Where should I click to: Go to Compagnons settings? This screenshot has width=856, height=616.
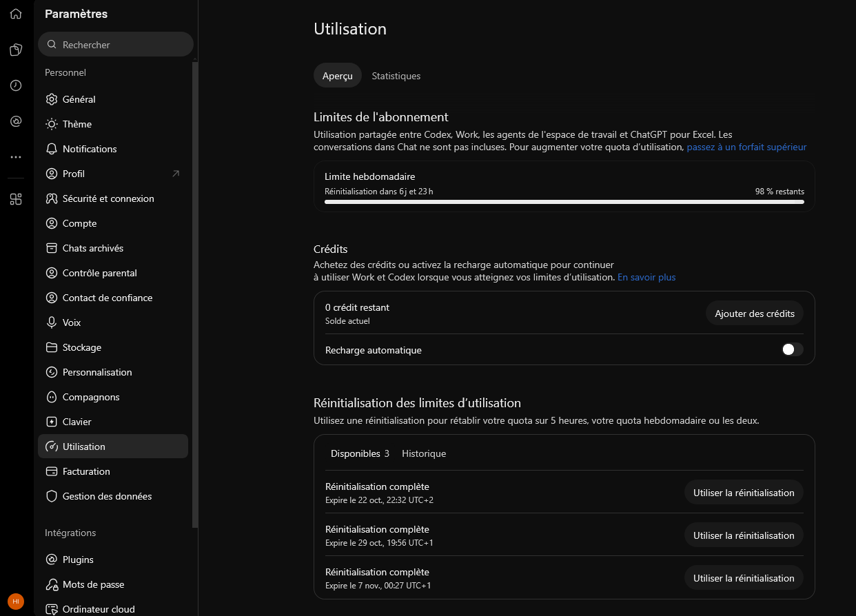pos(113,397)
